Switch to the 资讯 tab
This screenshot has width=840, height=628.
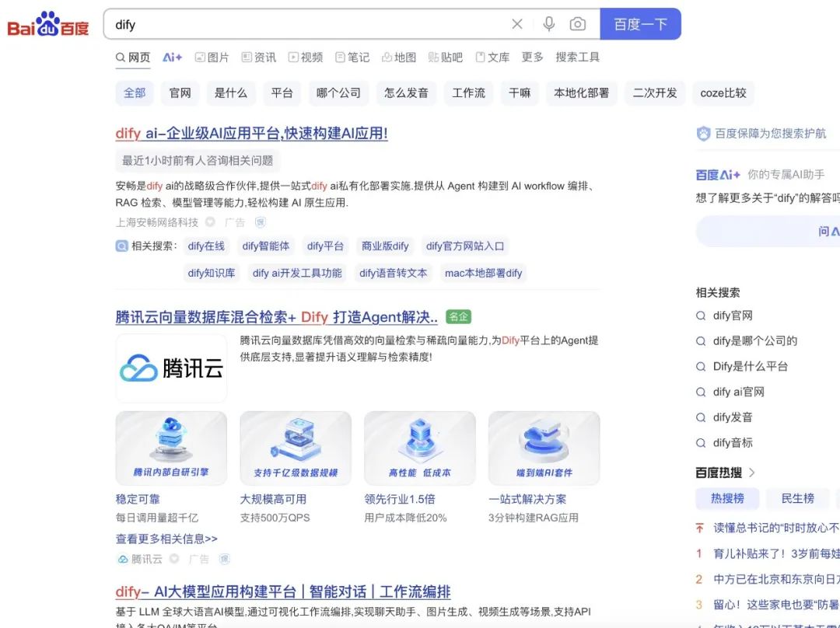259,58
